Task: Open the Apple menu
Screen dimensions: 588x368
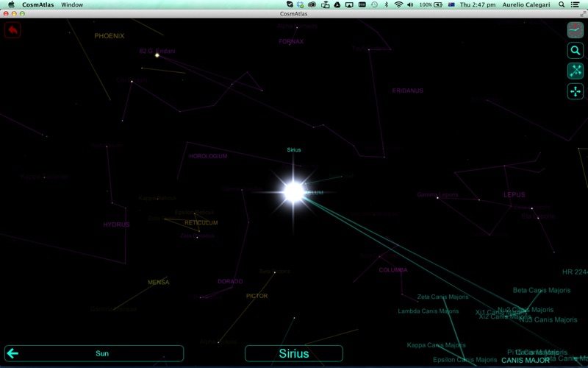Action: coord(11,4)
